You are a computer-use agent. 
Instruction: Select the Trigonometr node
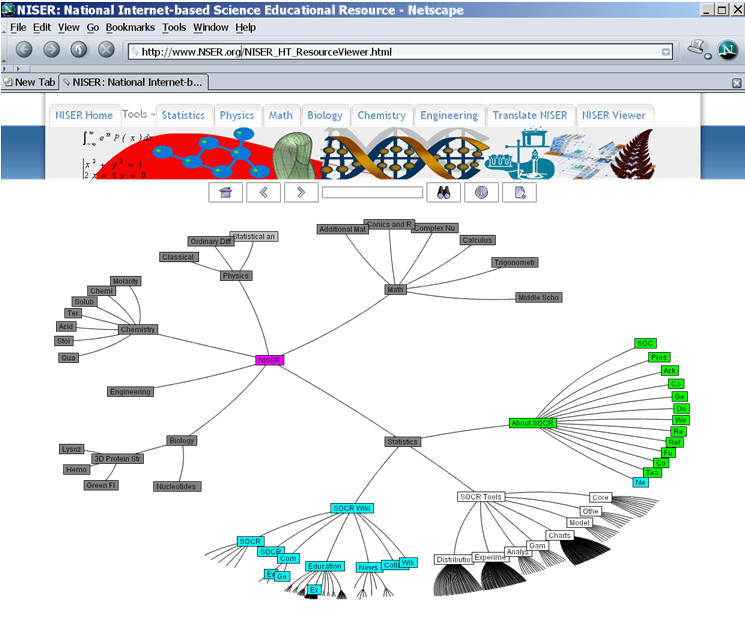[x=515, y=262]
